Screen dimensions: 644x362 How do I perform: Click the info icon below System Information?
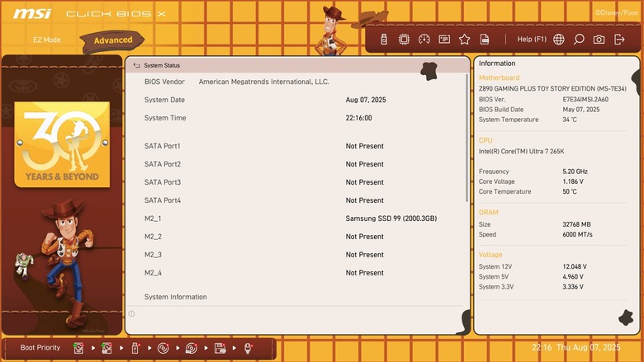[131, 313]
